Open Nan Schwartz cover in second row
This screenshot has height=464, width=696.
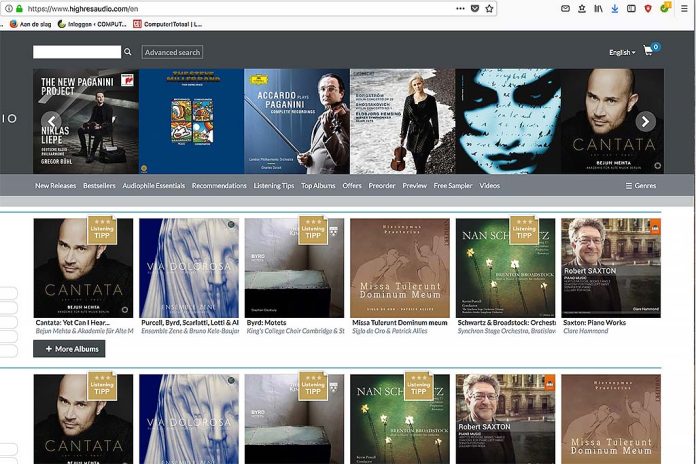(400, 419)
